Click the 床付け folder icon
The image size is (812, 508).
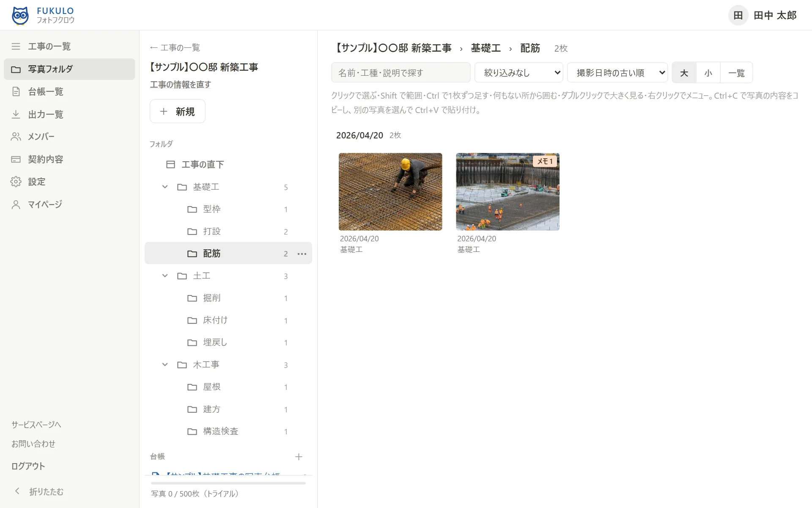[x=192, y=320]
